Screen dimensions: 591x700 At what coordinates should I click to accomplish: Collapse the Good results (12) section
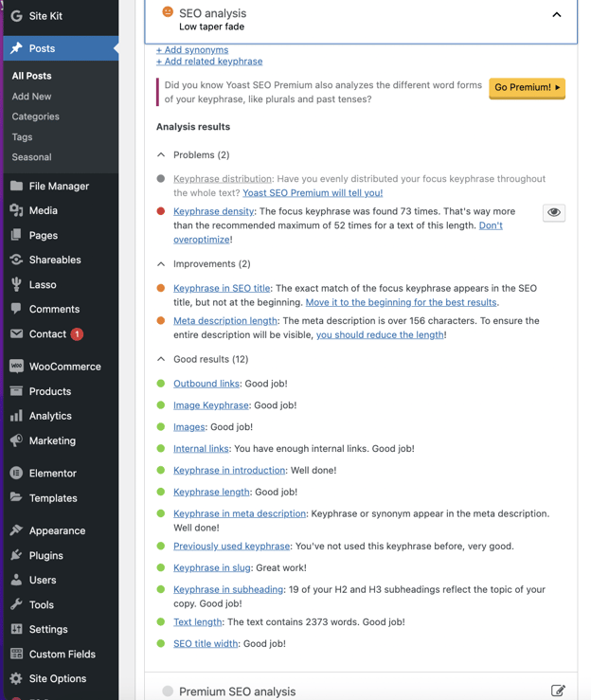pos(161,359)
